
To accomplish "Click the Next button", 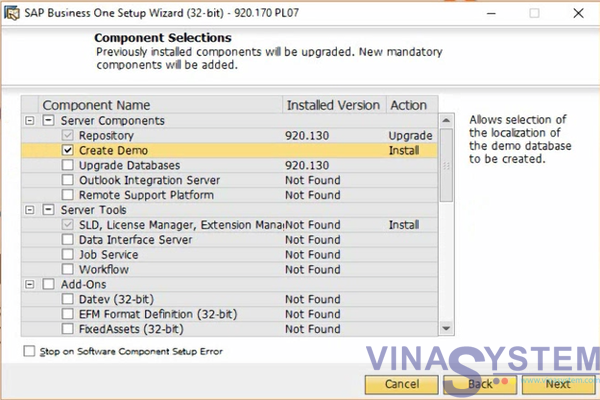I will (x=558, y=384).
